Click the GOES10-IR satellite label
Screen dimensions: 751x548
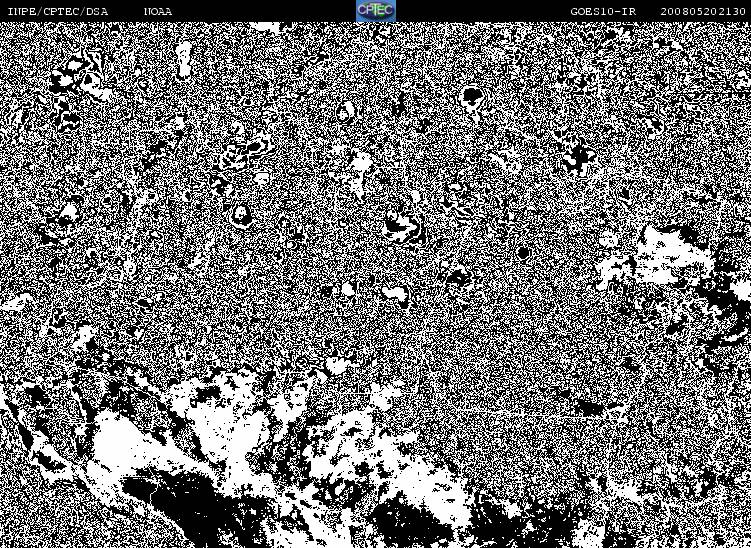click(603, 11)
